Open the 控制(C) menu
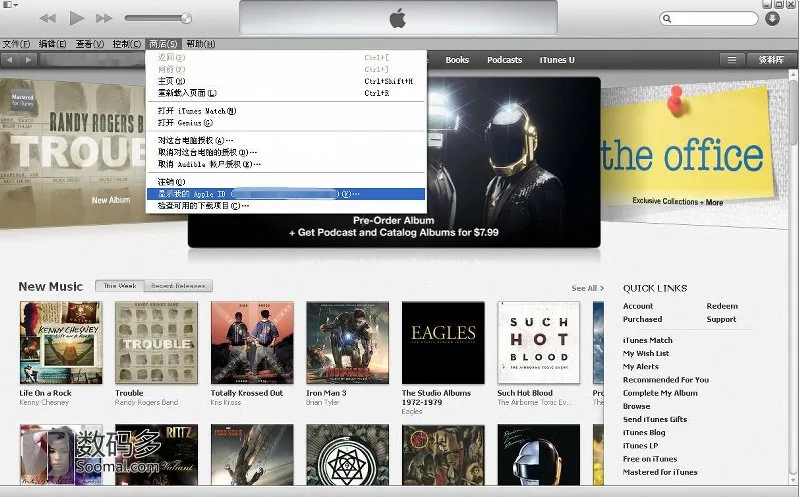This screenshot has width=800, height=497. point(127,44)
